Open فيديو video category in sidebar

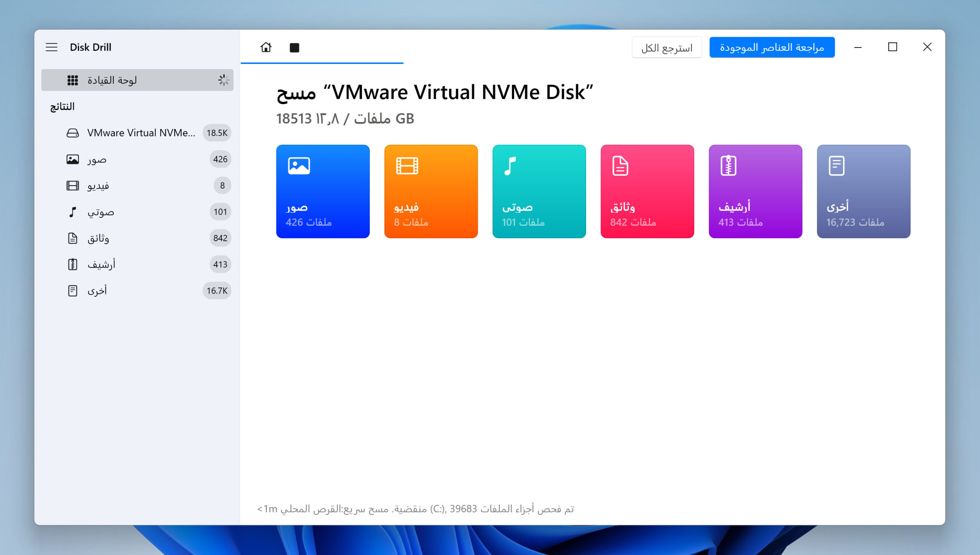[98, 186]
